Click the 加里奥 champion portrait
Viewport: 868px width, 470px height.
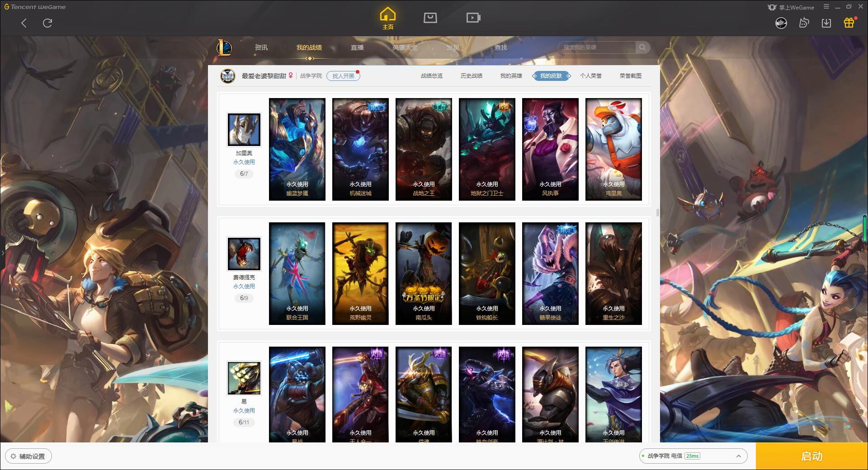tap(244, 130)
